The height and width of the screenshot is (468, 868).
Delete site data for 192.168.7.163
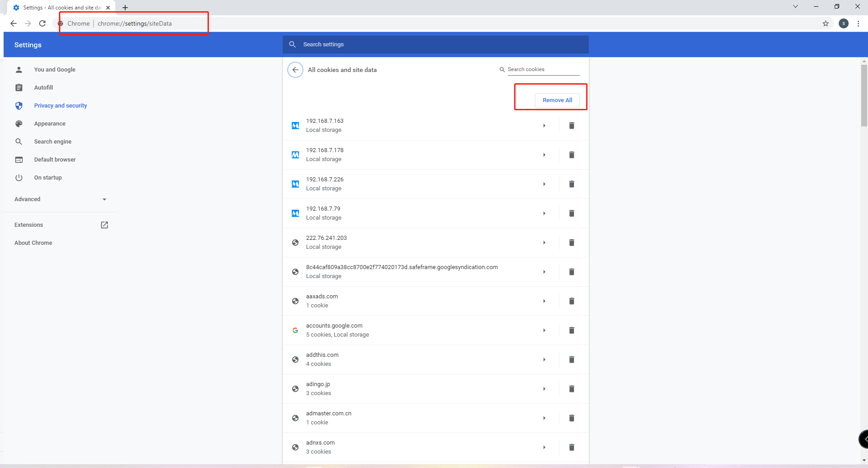571,126
